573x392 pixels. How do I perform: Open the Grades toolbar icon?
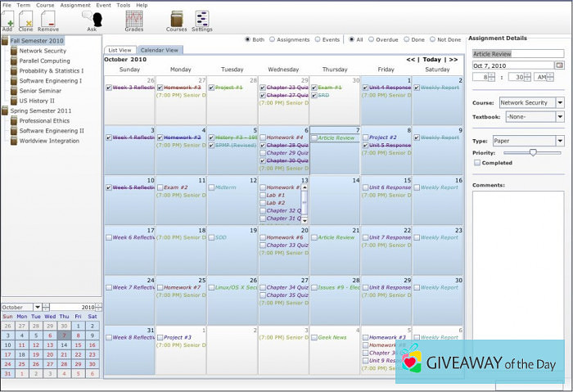tap(133, 20)
